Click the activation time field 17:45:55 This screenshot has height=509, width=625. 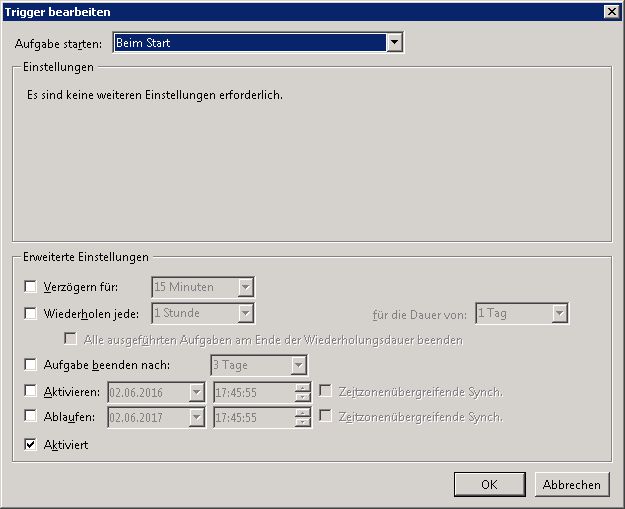[x=252, y=391]
